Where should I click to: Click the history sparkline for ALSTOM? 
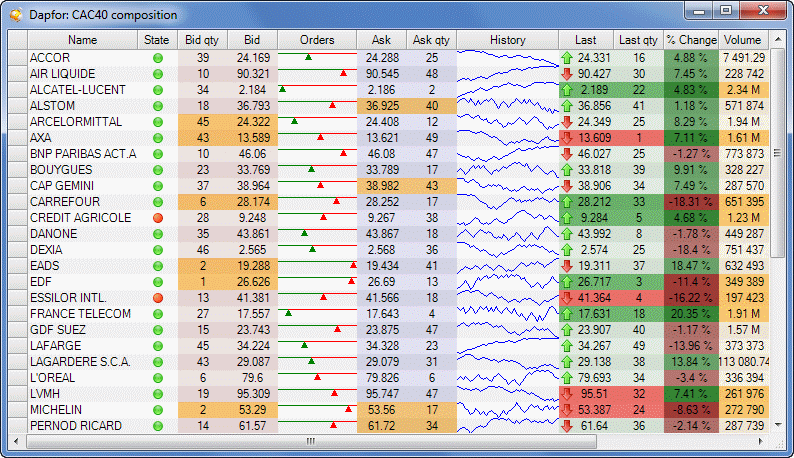tap(507, 106)
